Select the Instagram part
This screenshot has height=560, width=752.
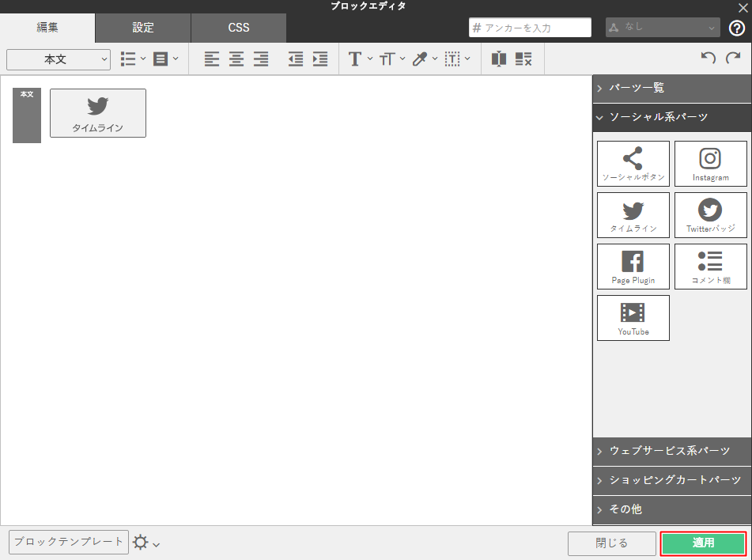(x=710, y=164)
